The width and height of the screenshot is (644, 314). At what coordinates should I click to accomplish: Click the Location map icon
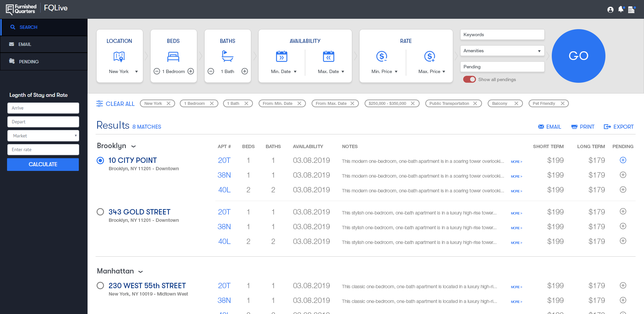(x=119, y=57)
